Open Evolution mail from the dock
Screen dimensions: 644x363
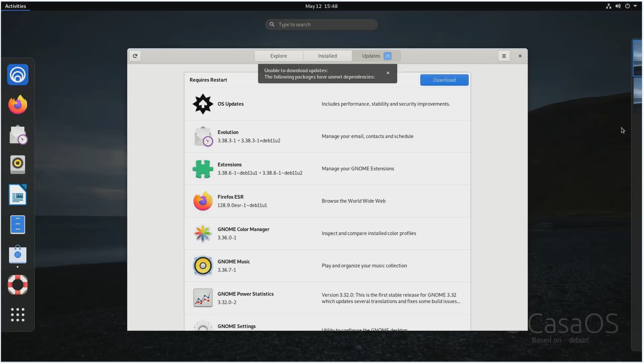[18, 135]
